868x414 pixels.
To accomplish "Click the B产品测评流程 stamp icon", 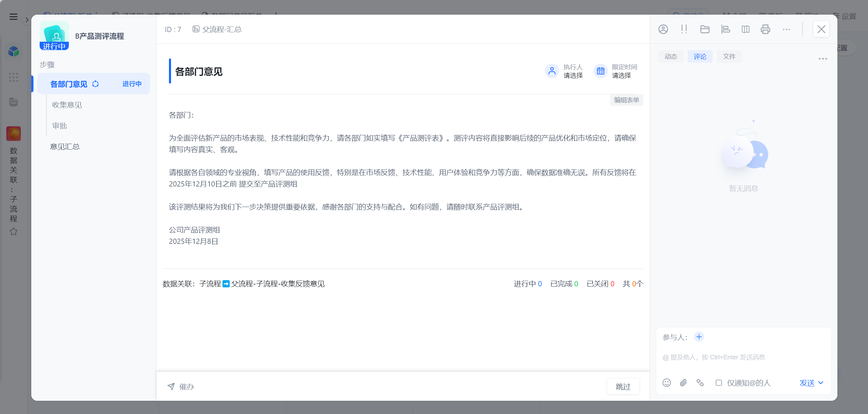I will (54, 35).
